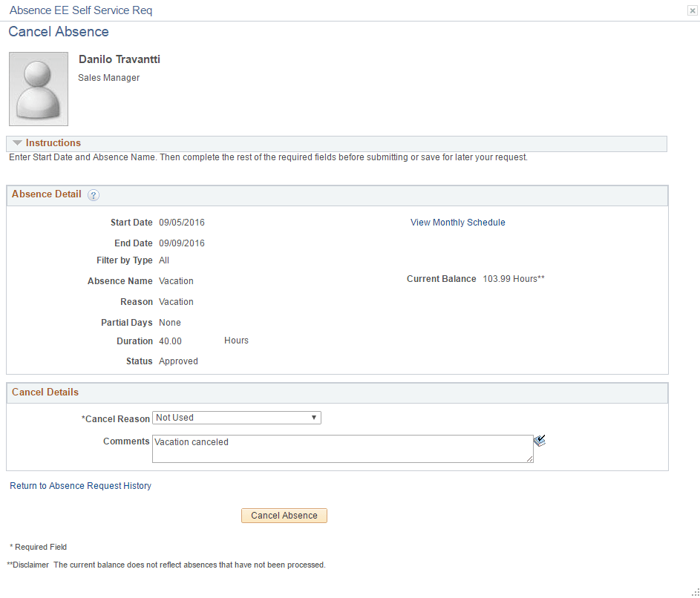The image size is (700, 598).
Task: Click the page resize handle at bottom right
Action: tap(694, 592)
